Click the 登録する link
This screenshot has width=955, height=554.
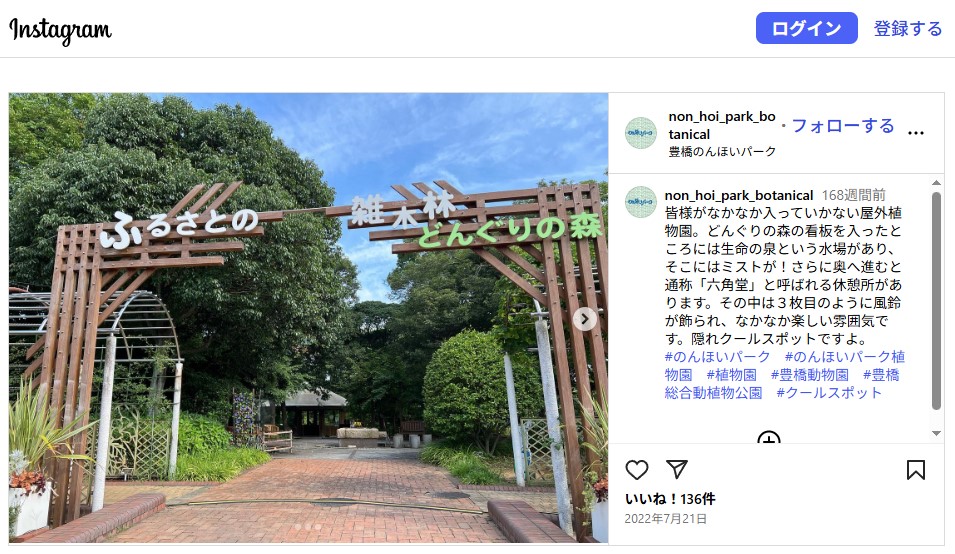pos(907,28)
